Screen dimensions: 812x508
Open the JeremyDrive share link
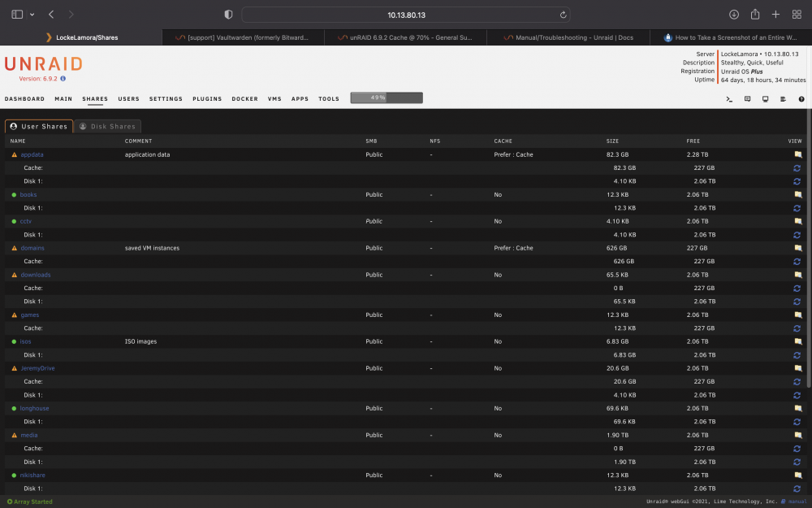point(38,368)
